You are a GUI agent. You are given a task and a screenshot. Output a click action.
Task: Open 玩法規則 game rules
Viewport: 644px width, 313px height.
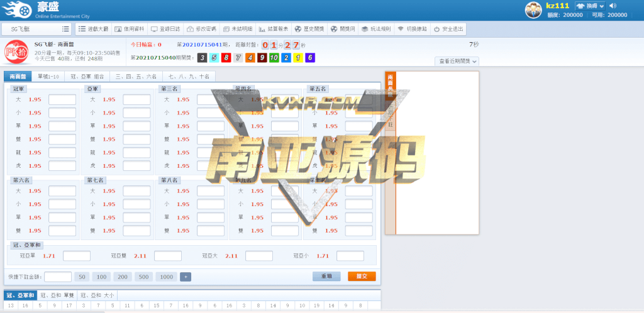(x=376, y=29)
